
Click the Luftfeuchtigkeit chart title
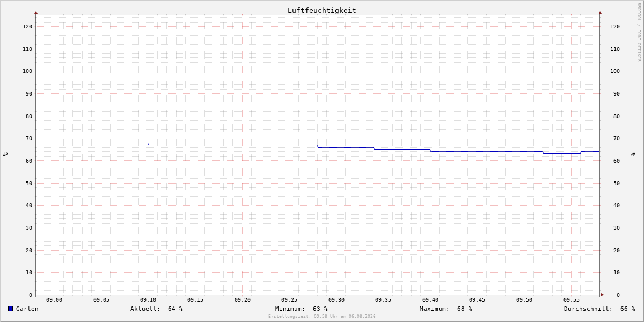coord(321,10)
